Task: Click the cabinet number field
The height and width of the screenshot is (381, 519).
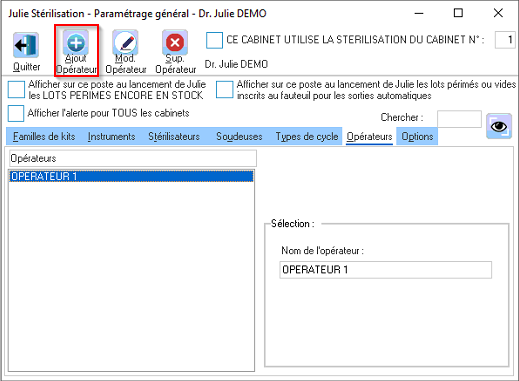Action: pyautogui.click(x=505, y=40)
